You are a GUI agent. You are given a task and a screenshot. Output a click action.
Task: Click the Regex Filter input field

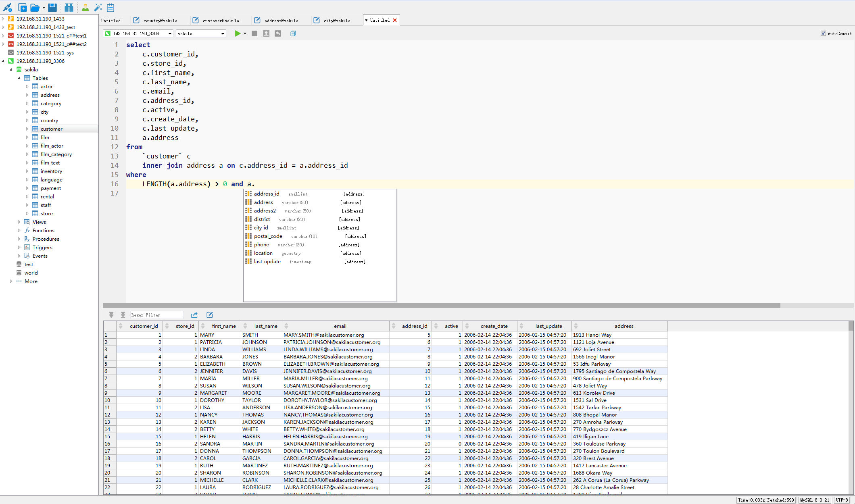click(x=156, y=315)
